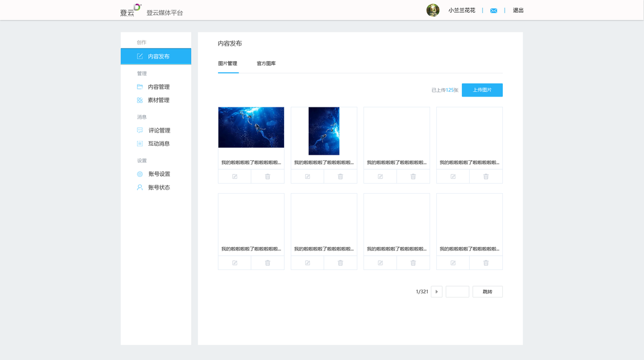The height and width of the screenshot is (360, 644).
Task: Open the tall underwater mermaid thumbnail
Action: (x=324, y=131)
